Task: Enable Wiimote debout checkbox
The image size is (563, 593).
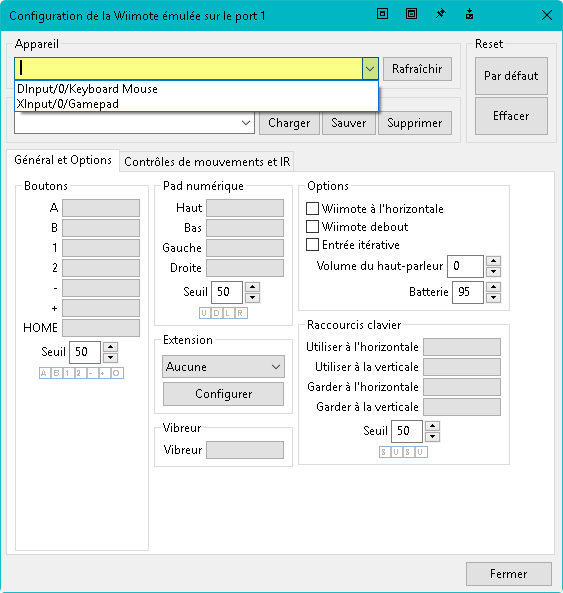Action: coord(312,227)
